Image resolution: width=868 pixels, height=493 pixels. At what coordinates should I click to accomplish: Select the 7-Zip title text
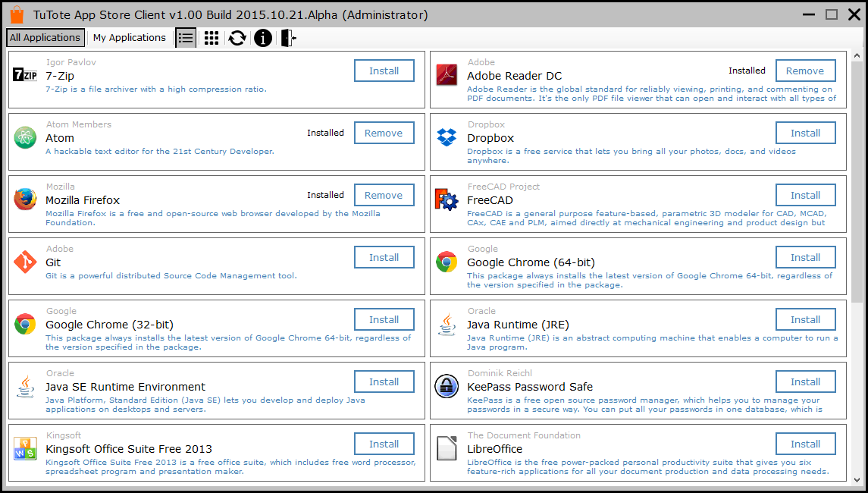click(x=60, y=76)
